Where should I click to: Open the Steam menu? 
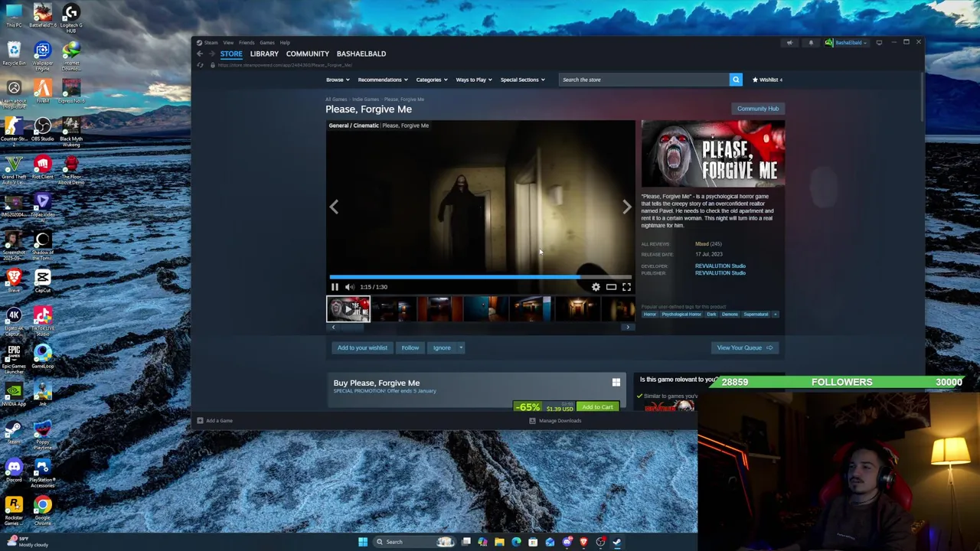[x=211, y=43]
